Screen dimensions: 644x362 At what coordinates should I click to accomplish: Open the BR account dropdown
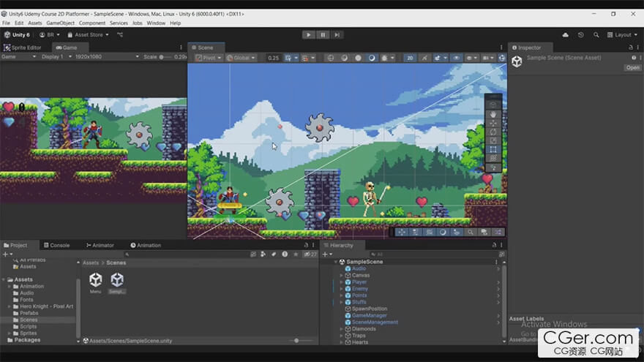click(50, 35)
